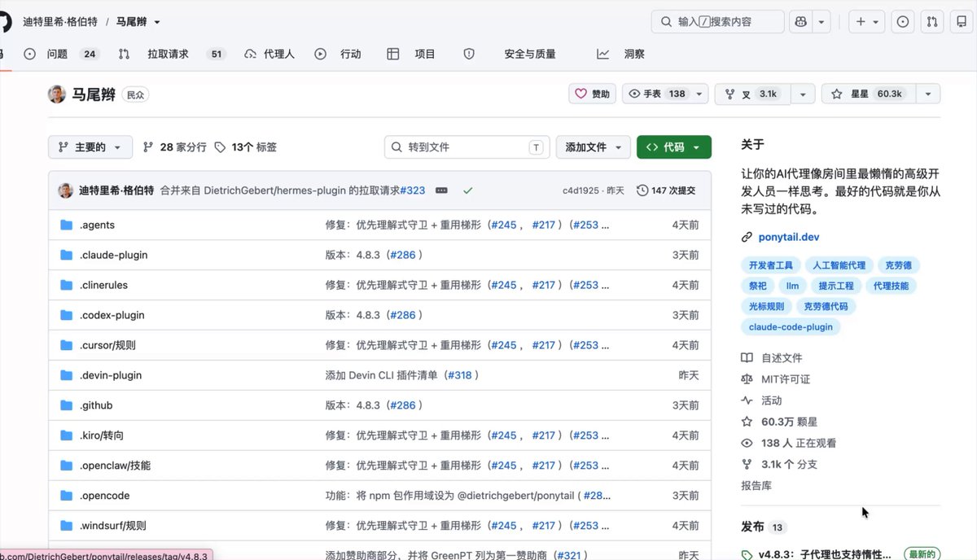View the 28 家分行 branches link
The width and height of the screenshot is (977, 560).
coord(175,147)
